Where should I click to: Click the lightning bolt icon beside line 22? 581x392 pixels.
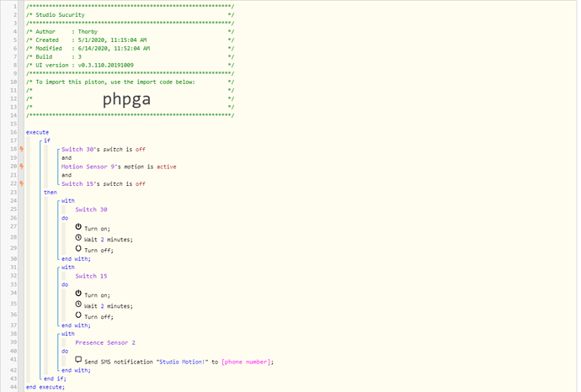click(x=22, y=183)
